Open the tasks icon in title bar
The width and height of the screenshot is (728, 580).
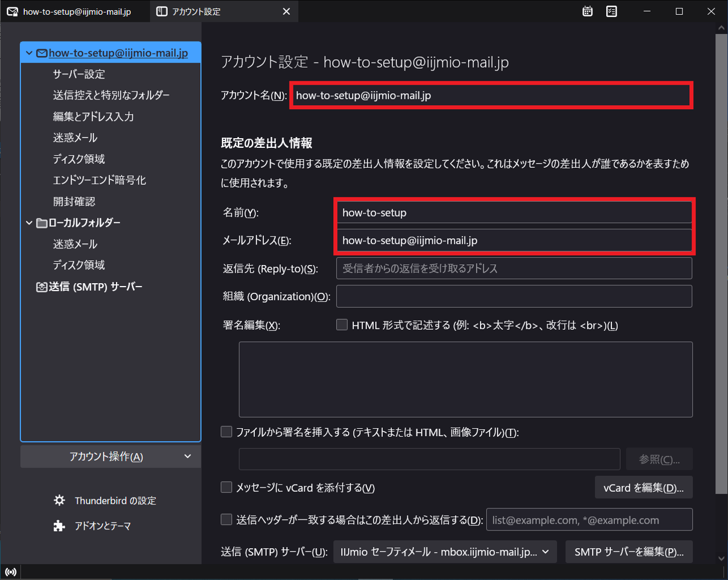click(611, 11)
